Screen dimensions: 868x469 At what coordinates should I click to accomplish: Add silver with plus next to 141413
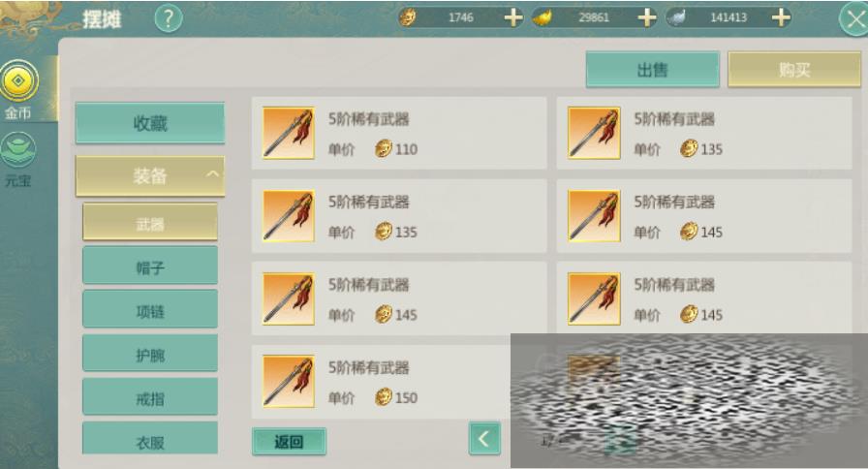pos(781,17)
